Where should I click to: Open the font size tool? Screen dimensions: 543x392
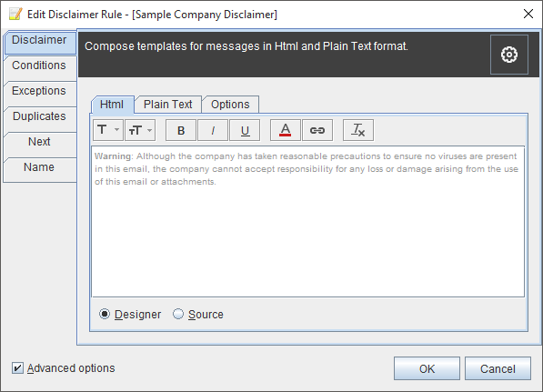140,130
